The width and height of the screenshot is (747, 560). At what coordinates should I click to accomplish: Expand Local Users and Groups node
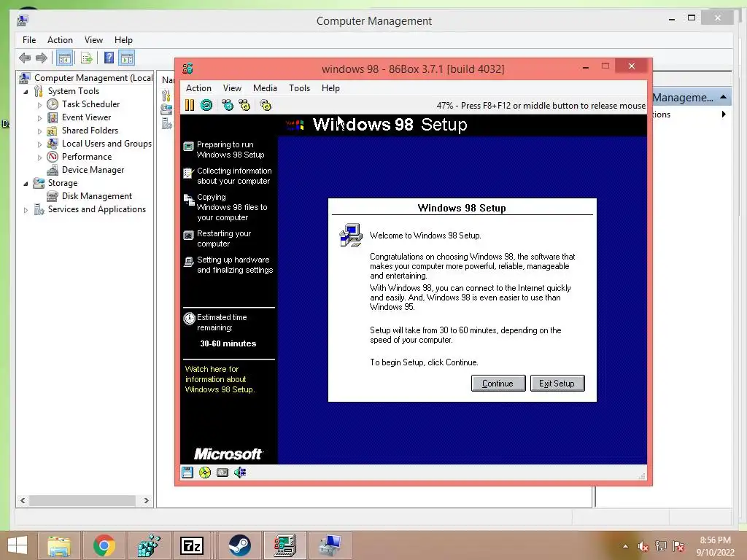(39, 144)
